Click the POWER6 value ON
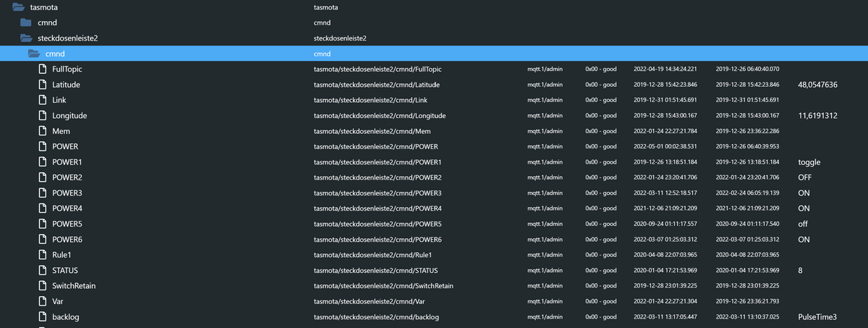868x328 pixels. (804, 239)
